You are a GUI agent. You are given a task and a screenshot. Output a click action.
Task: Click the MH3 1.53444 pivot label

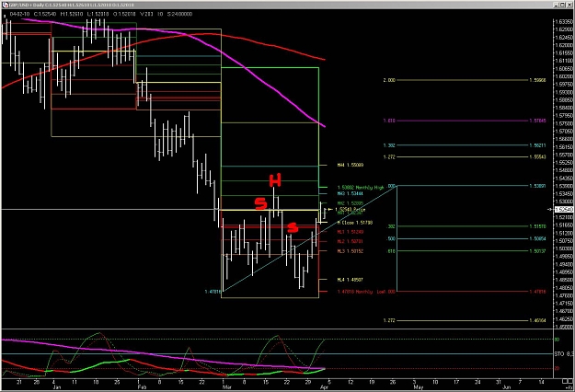coord(351,193)
